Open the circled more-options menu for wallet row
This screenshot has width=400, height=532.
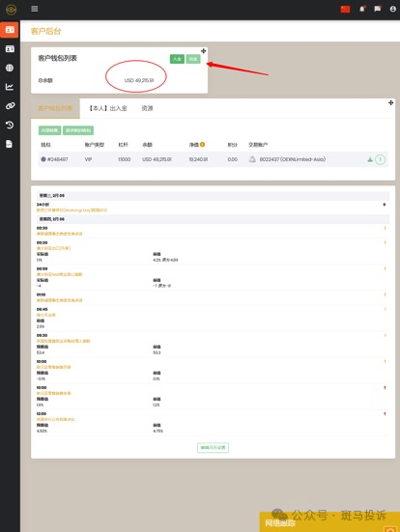click(x=381, y=159)
